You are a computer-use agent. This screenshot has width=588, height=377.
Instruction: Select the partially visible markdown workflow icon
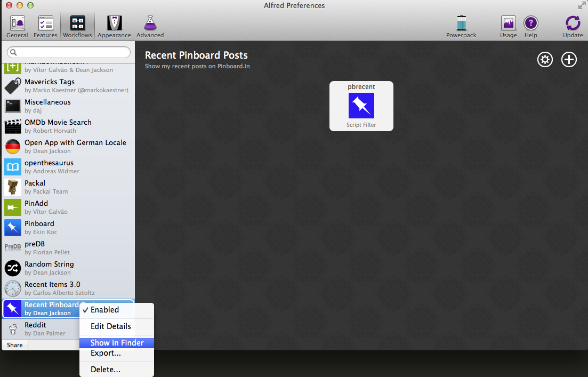click(x=13, y=68)
